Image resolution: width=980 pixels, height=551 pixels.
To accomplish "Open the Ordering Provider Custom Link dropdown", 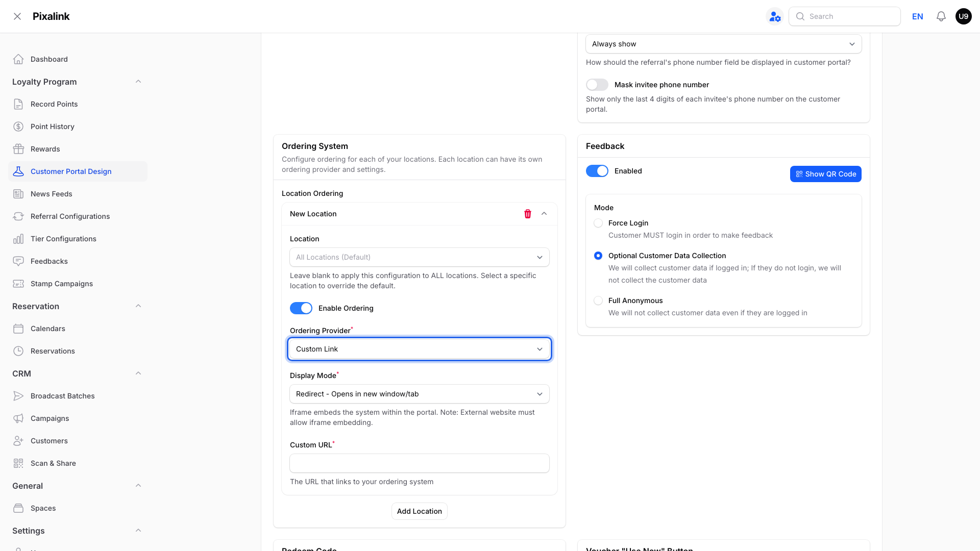I will (420, 349).
